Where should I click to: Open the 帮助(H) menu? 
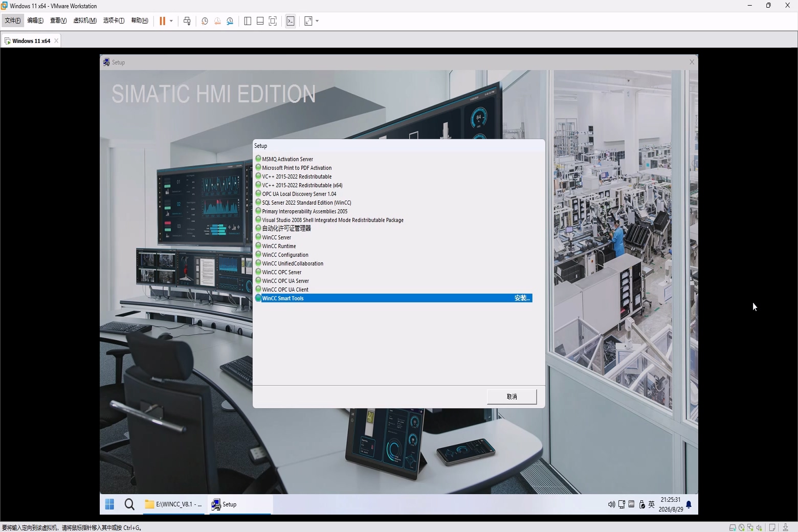point(140,20)
